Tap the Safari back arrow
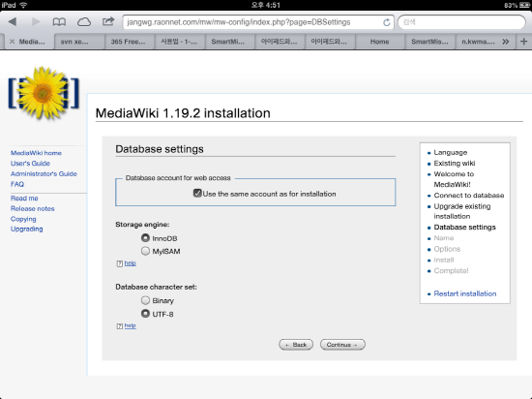532x399 pixels. 13,22
